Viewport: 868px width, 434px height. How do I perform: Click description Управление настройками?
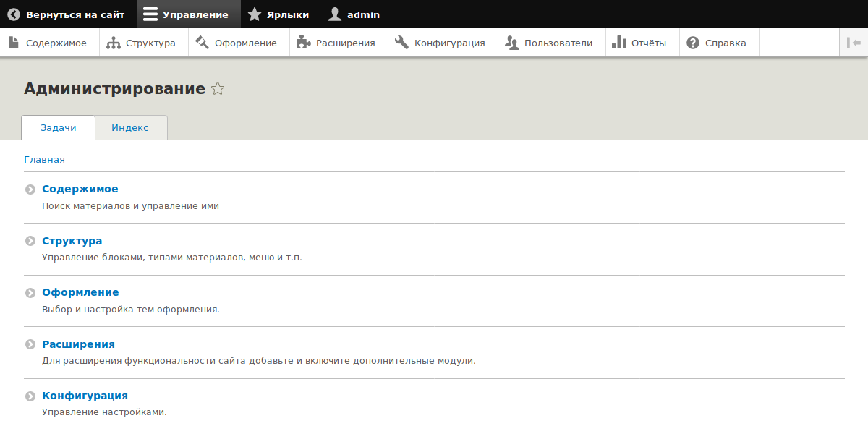coord(104,412)
